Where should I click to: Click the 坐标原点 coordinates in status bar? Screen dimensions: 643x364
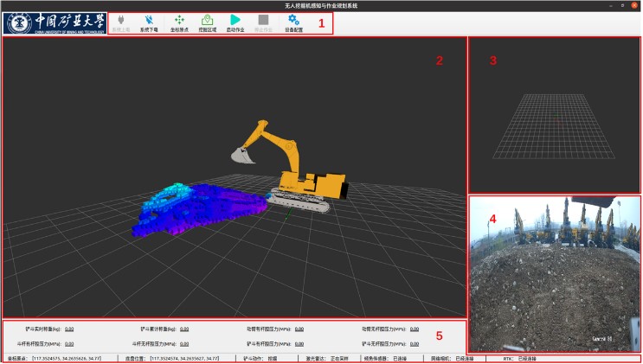tap(67, 358)
